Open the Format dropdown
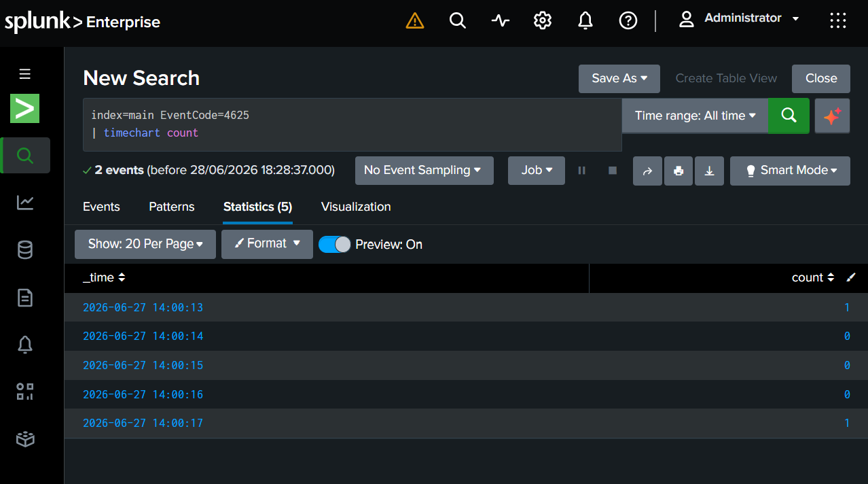868x484 pixels. click(x=267, y=244)
